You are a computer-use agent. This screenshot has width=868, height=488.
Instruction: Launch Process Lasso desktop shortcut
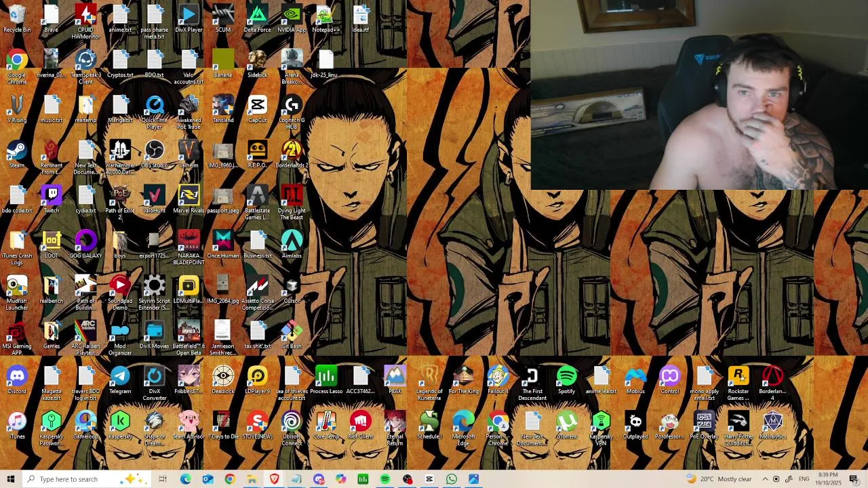(x=326, y=381)
